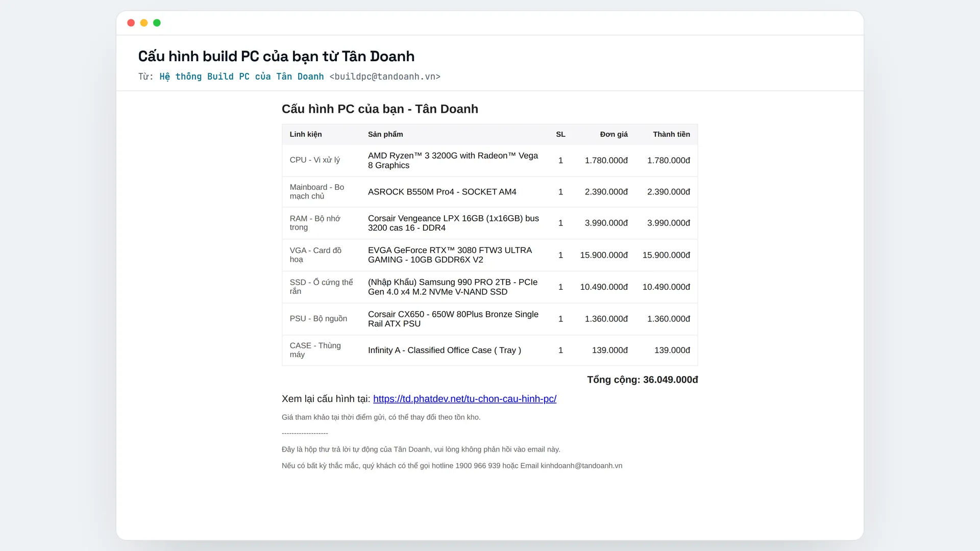Select the AMD Ryzen 3 3200G product name

click(453, 160)
